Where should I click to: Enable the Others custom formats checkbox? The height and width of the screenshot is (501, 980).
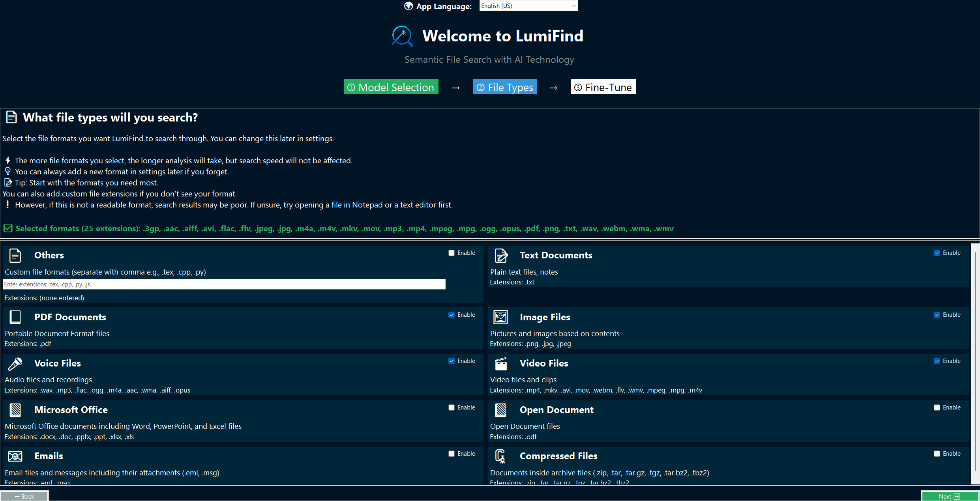pos(452,253)
